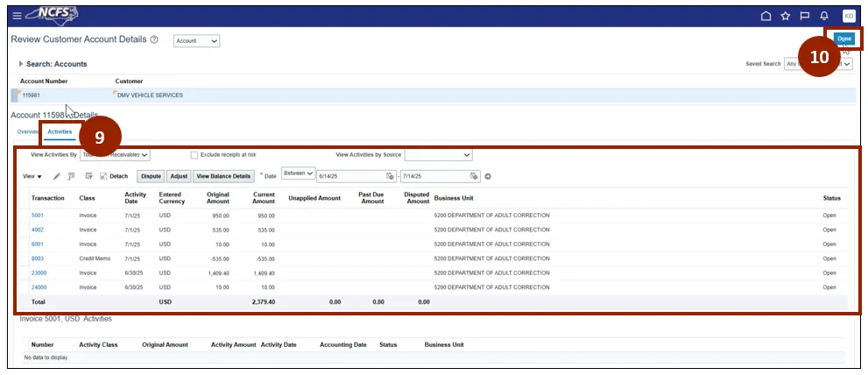Screen dimensions: 868x375
Task: Open transaction 23000 link
Action: tap(39, 272)
